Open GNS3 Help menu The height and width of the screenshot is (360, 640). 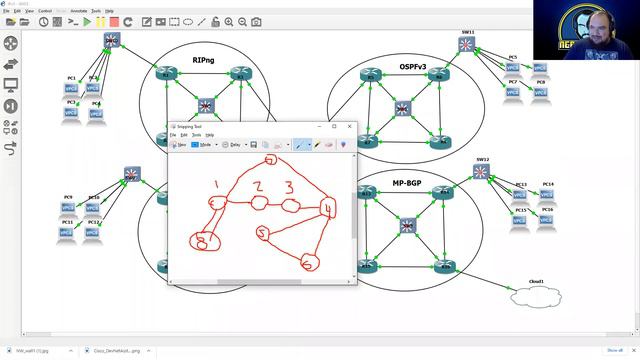point(109,11)
